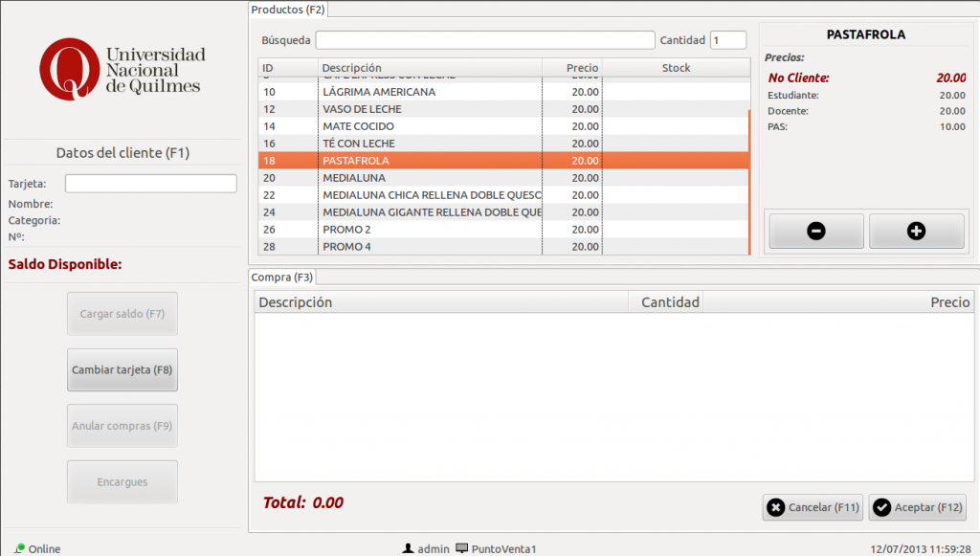
Task: Click the admin user icon
Action: click(x=409, y=548)
